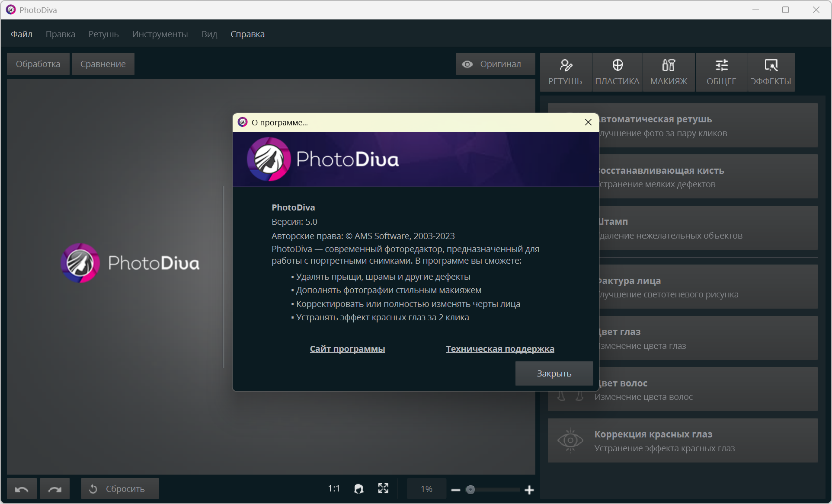Maximize the PhotoDiva window
This screenshot has width=832, height=504.
tap(786, 10)
